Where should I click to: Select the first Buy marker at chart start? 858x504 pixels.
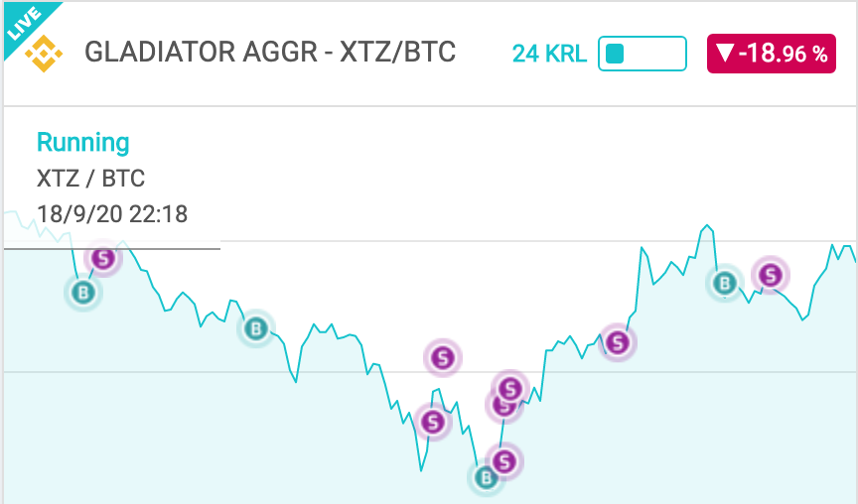[x=83, y=293]
